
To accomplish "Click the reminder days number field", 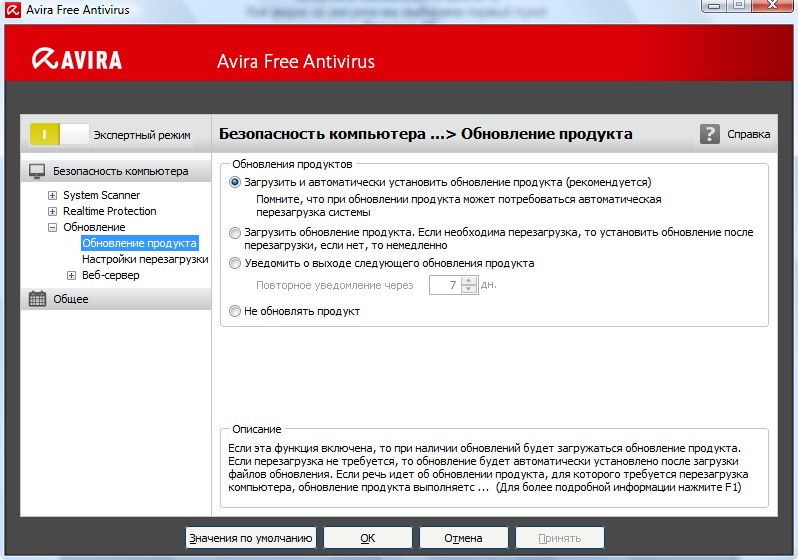I will [x=445, y=285].
